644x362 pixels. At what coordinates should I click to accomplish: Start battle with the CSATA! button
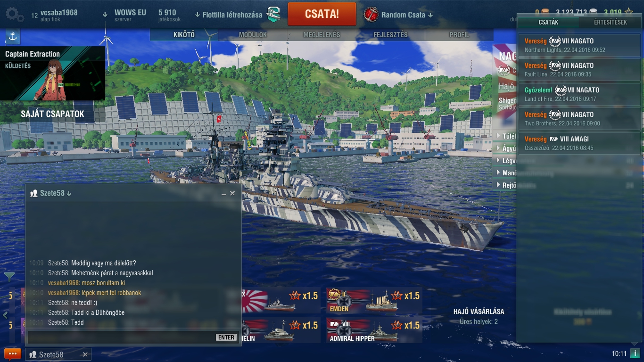pyautogui.click(x=322, y=14)
